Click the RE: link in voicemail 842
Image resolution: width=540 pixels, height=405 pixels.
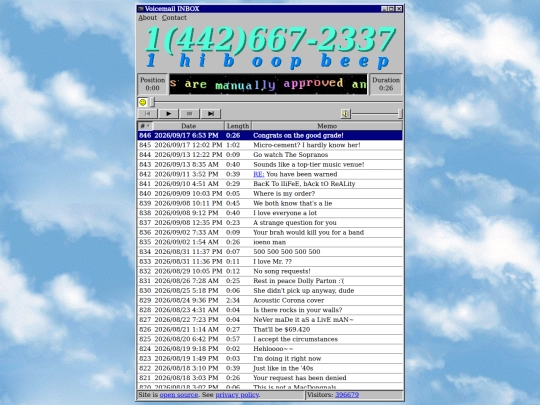pos(259,174)
